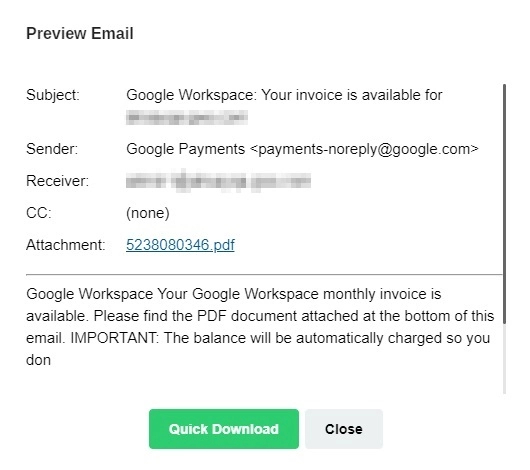Click the 'Receiver:' label
Screen dimensions: 530x470
tap(57, 181)
